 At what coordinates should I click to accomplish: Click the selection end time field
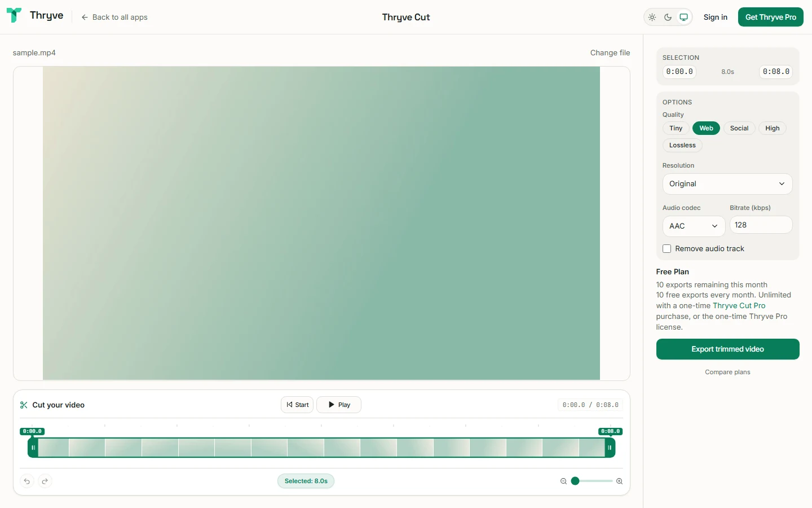776,72
